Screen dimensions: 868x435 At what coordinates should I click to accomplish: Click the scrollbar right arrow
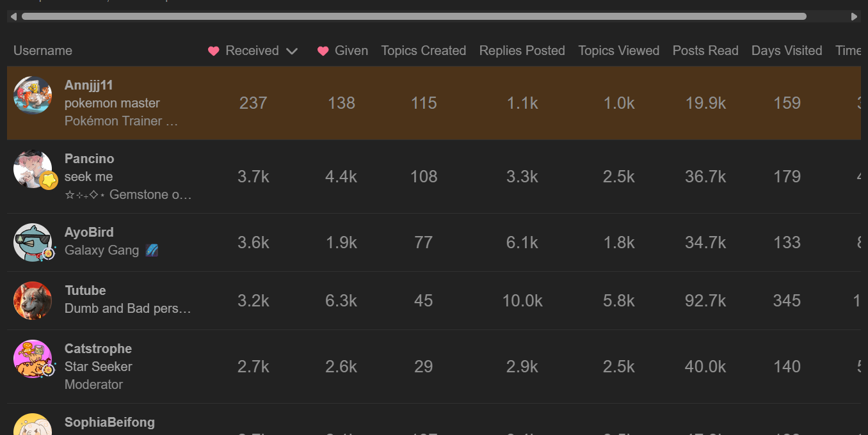854,17
